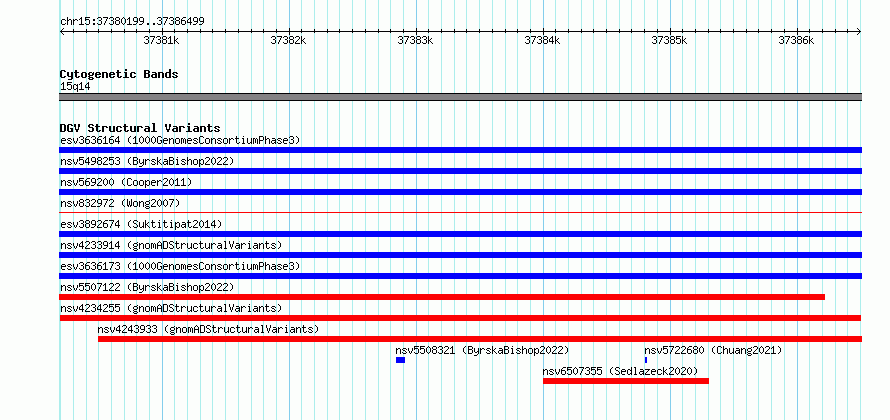This screenshot has height=420, width=890.
Task: Click the esv3636173 (1000GenomesConsortiumPhase3) label
Action: [180, 266]
